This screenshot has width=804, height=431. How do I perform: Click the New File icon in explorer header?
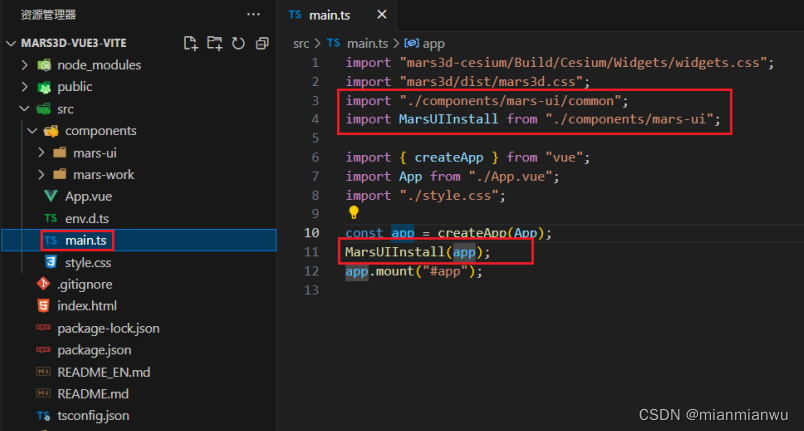[x=191, y=44]
